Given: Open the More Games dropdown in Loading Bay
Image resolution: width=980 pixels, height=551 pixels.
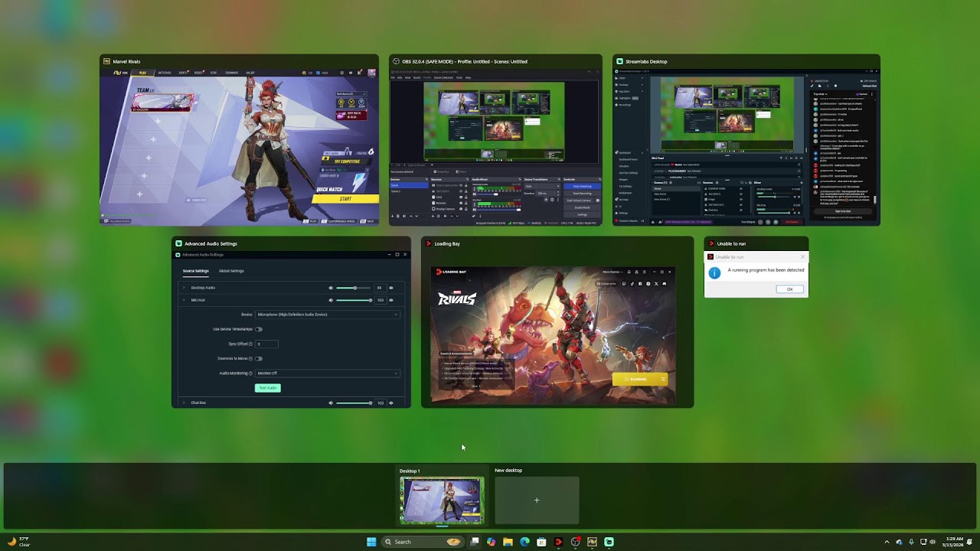Looking at the screenshot, I should coord(612,272).
